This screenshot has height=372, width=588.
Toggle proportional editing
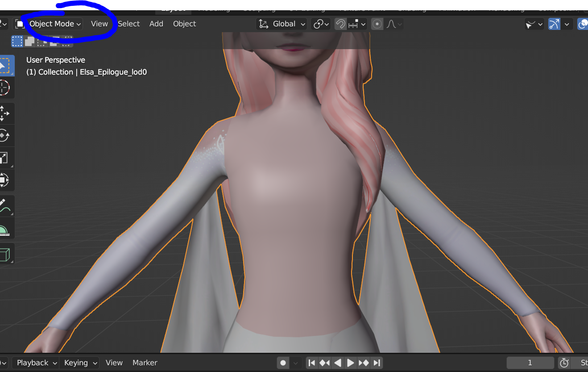(377, 24)
